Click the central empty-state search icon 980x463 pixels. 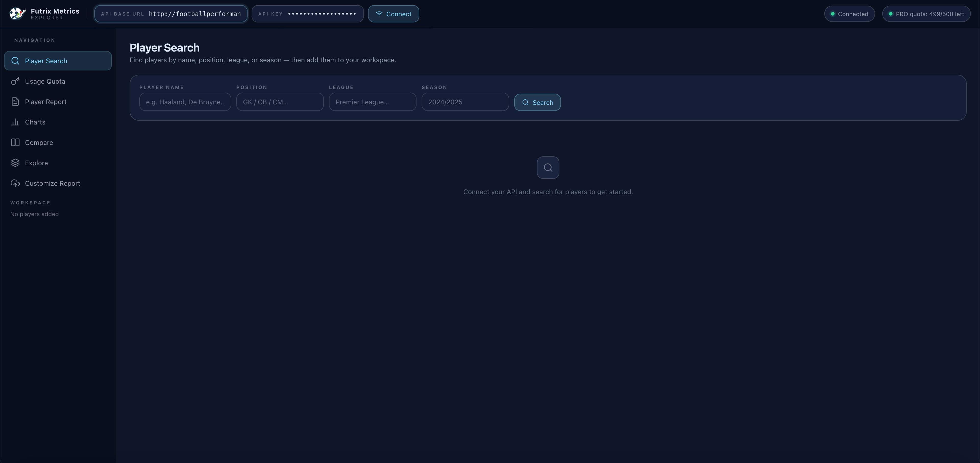548,167
